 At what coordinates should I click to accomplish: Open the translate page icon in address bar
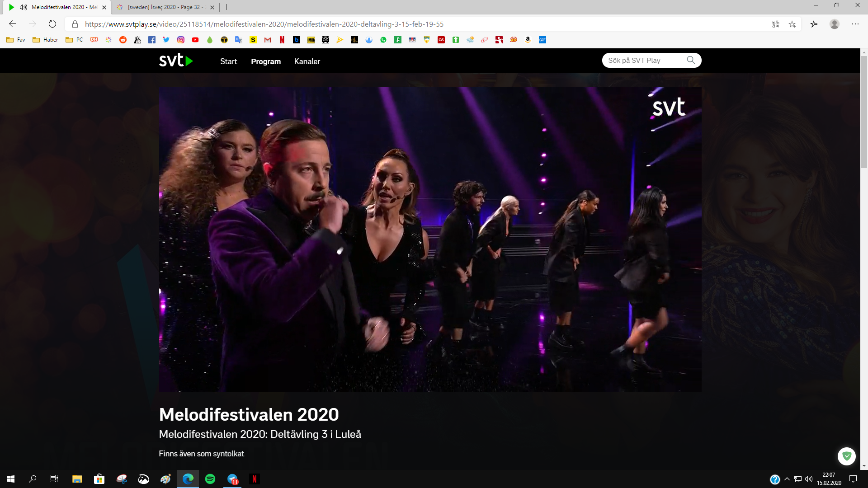[x=775, y=24]
